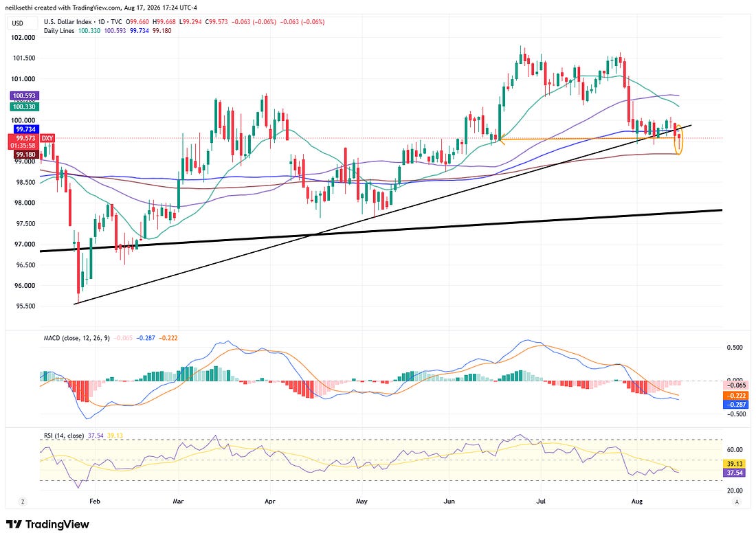Screen dimensions: 756x540
Task: Click the Mar label on the time axis
Action: click(179, 502)
